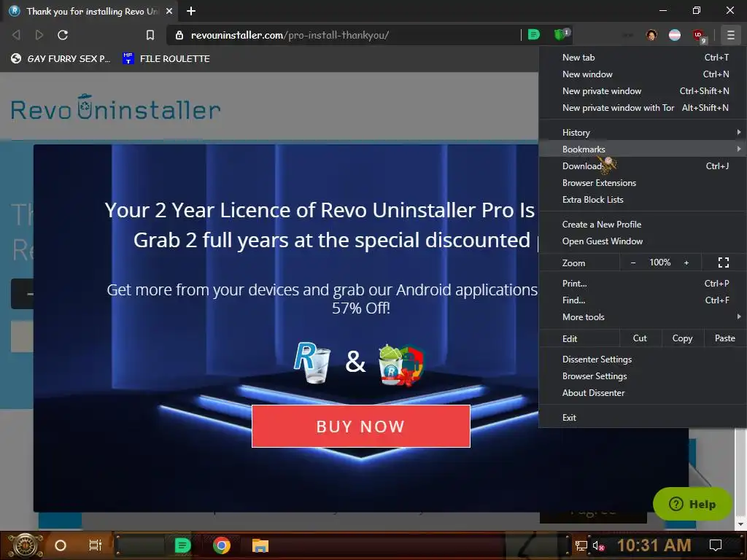Click the Start button on taskbar

26,545
